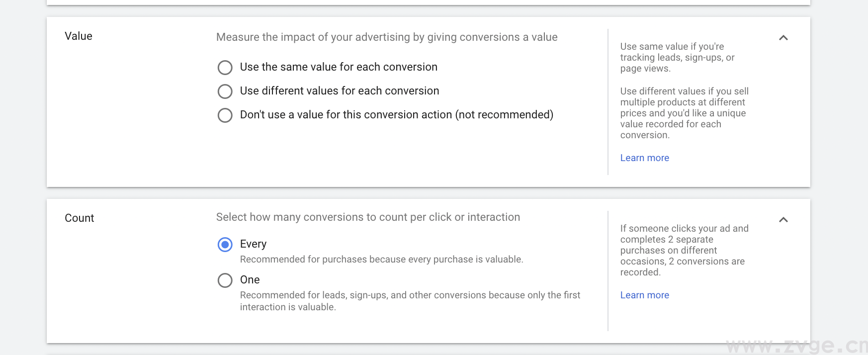This screenshot has height=355, width=868.
Task: Collapse the Count section with its chevron
Action: coord(783,220)
